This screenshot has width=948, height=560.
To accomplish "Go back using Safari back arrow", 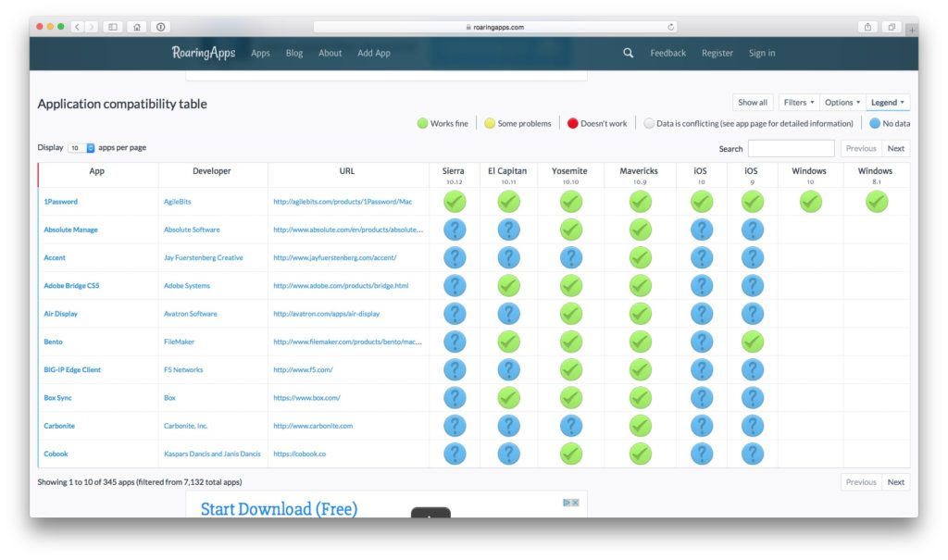I will click(x=78, y=27).
